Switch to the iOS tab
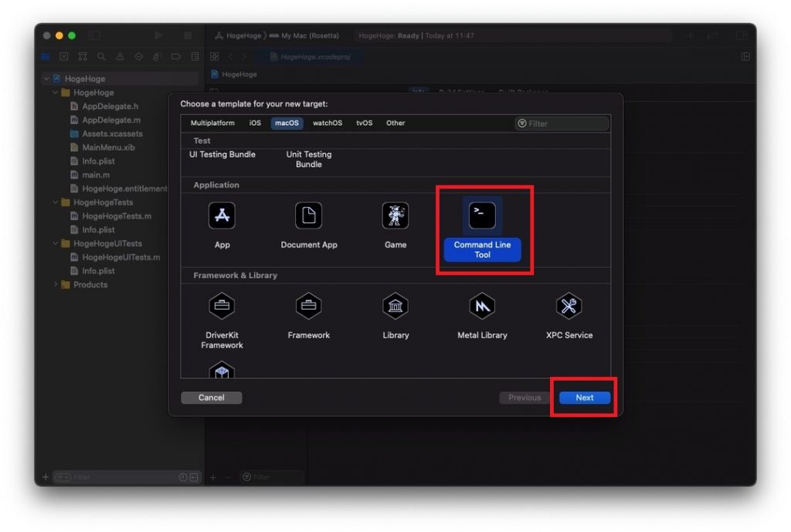The width and height of the screenshot is (791, 532). (255, 123)
